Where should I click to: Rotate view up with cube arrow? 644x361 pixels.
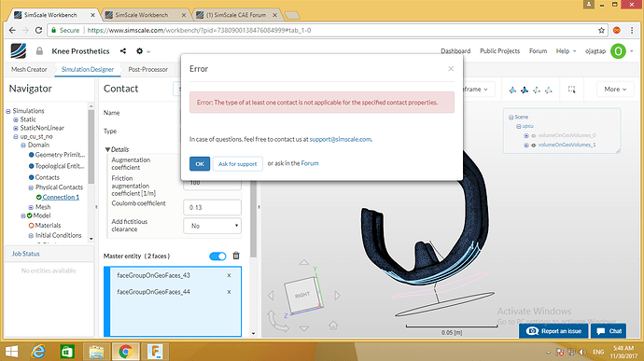coord(304,262)
